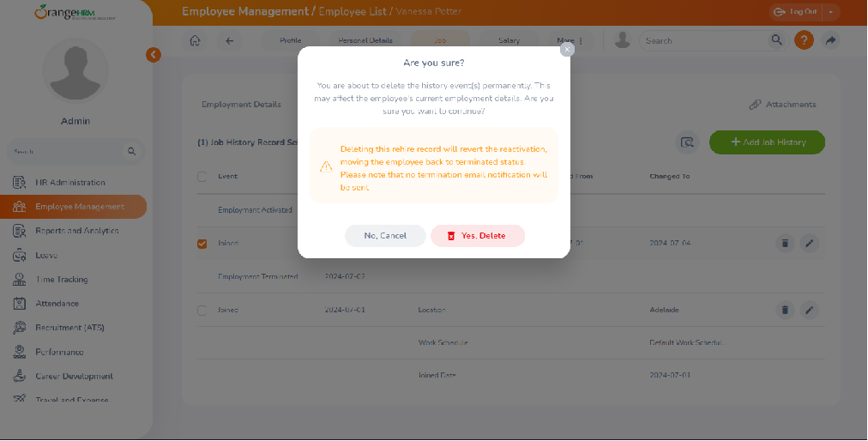
Task: Click the Time Tracking icon
Action: click(x=20, y=279)
